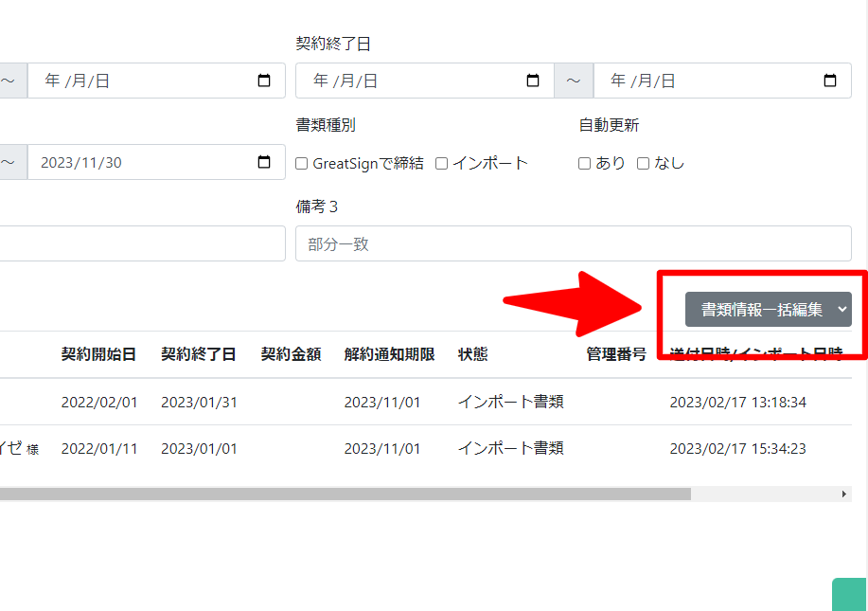
Task: Click the 契約終了日 column header
Action: coord(198,354)
